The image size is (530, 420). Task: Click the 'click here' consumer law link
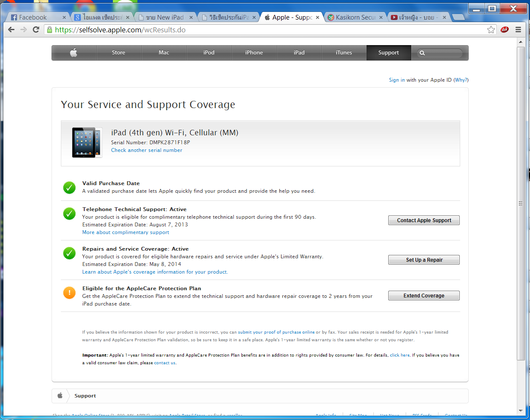tap(400, 355)
